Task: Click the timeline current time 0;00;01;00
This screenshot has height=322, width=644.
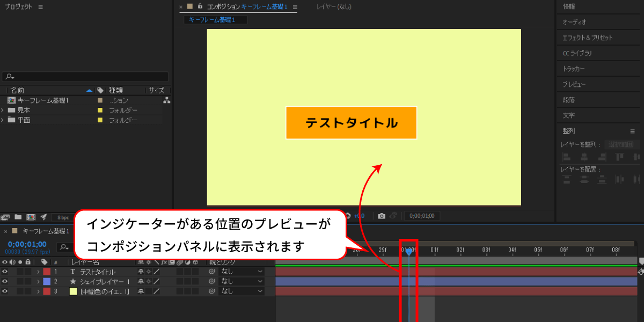Action: tap(27, 244)
